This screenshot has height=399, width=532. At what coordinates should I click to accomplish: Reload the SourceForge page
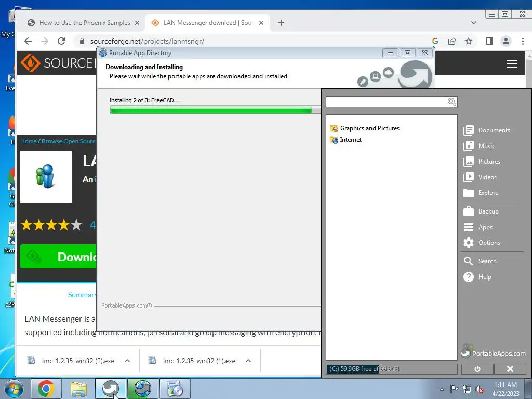[61, 41]
